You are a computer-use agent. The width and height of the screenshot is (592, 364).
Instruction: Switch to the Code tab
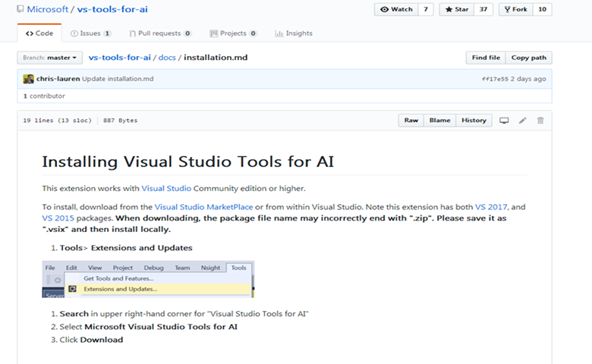coord(39,33)
